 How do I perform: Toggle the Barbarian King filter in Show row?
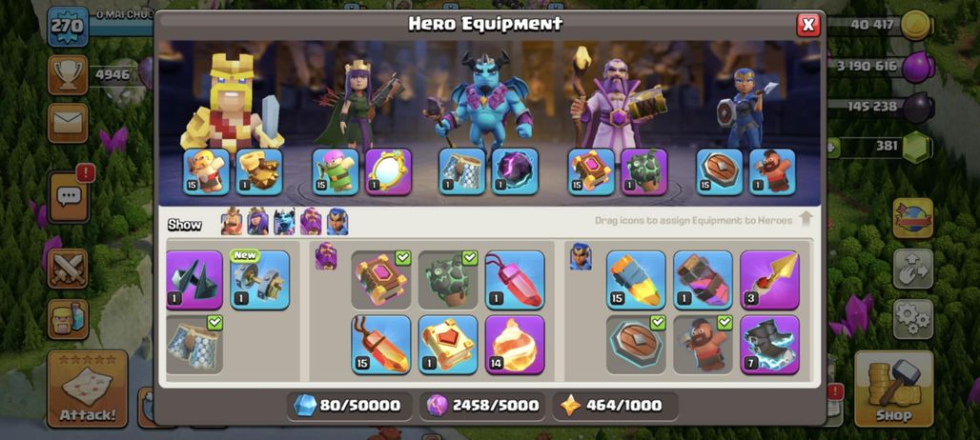(232, 222)
